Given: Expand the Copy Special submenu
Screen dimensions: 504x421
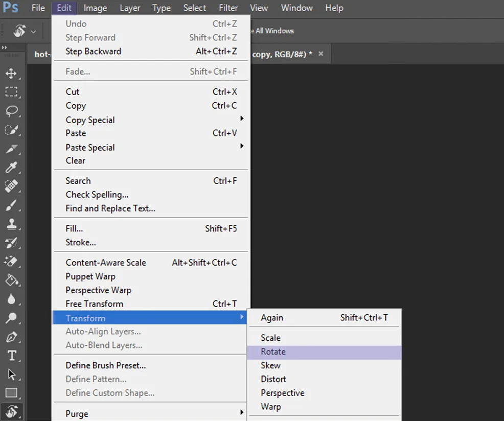Looking at the screenshot, I should [x=151, y=120].
